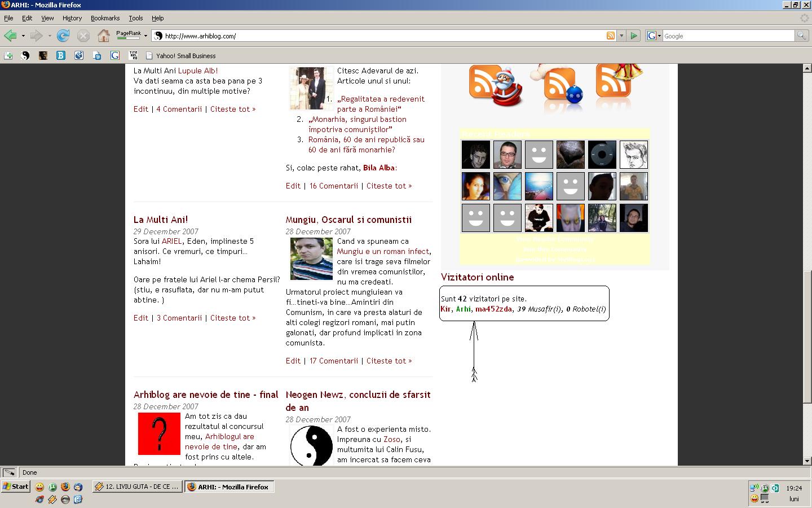Screen dimensions: 812x508
Task: Click the sketch-drawn face reader avatar
Action: pyautogui.click(x=633, y=154)
